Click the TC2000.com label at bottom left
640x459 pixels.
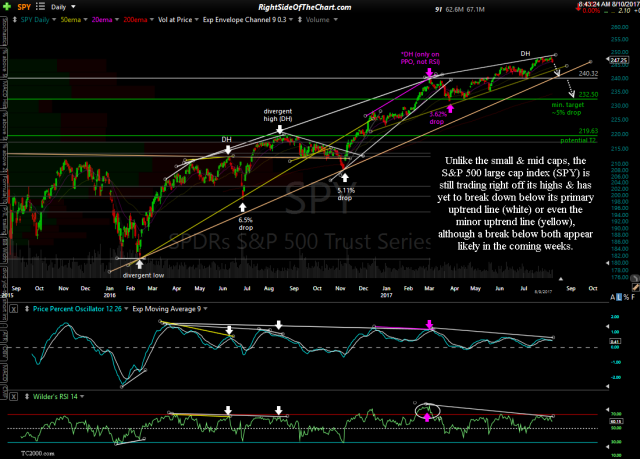point(38,453)
